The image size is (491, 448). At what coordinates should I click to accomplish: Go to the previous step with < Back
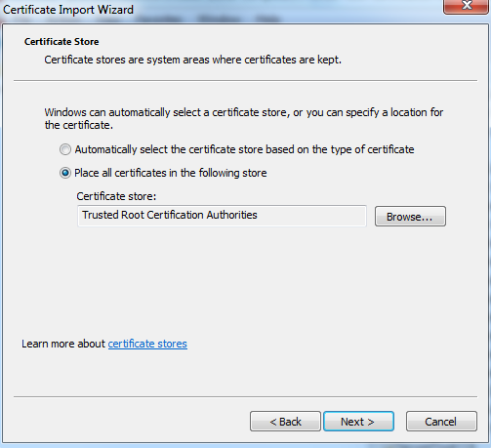(285, 422)
